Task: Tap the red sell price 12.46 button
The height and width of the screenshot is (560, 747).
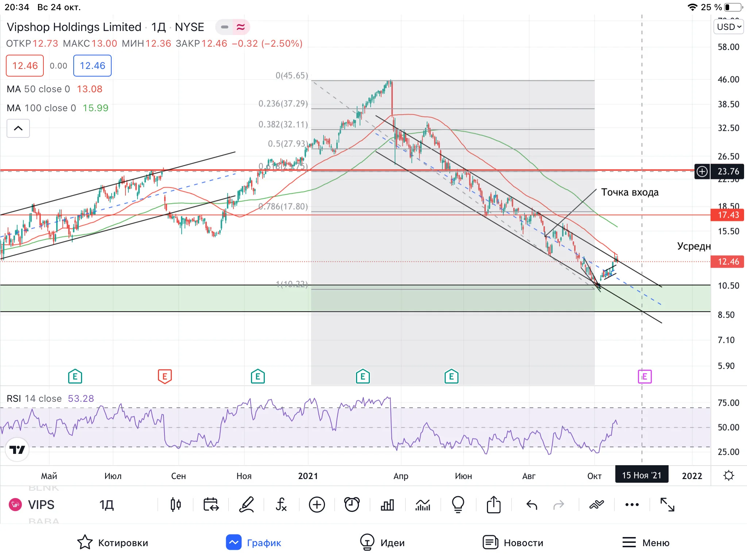Action: pyautogui.click(x=25, y=66)
